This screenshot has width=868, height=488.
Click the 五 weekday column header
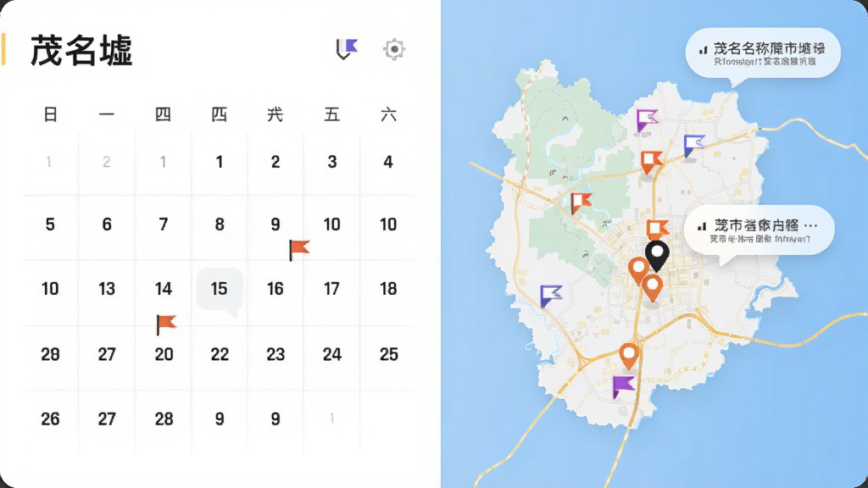click(x=332, y=114)
